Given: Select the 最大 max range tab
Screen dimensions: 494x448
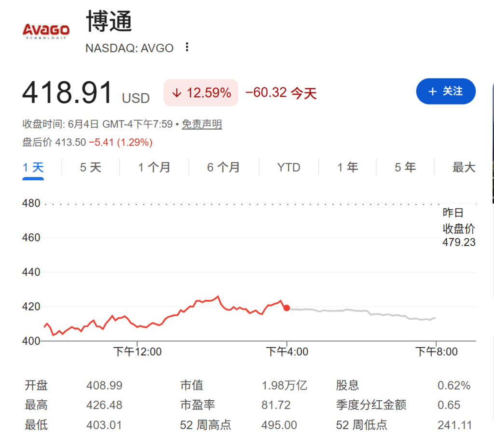Looking at the screenshot, I should coord(464,167).
